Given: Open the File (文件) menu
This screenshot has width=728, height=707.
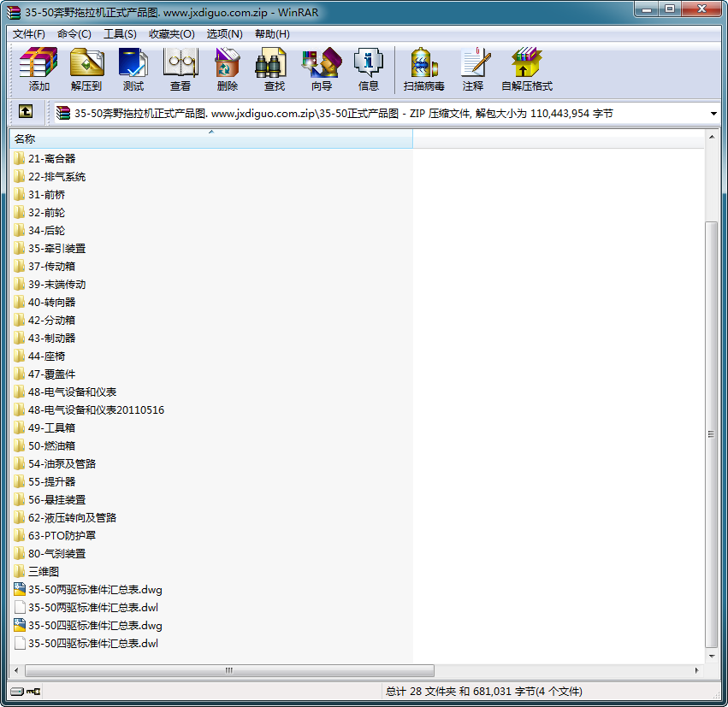Looking at the screenshot, I should [x=29, y=34].
